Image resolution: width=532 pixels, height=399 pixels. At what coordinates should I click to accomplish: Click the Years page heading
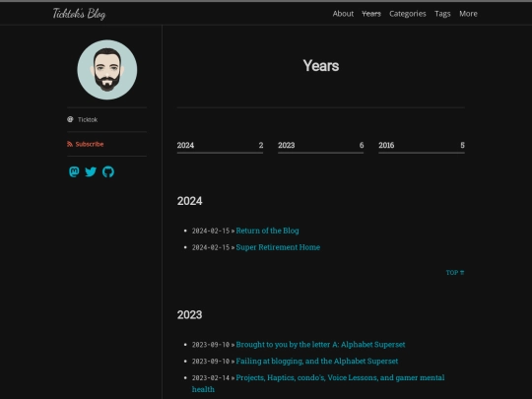click(320, 65)
